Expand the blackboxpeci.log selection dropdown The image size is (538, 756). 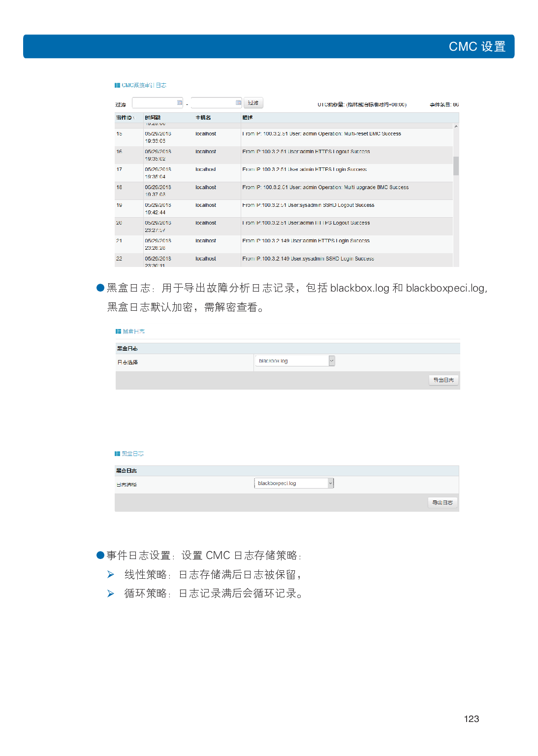(331, 483)
